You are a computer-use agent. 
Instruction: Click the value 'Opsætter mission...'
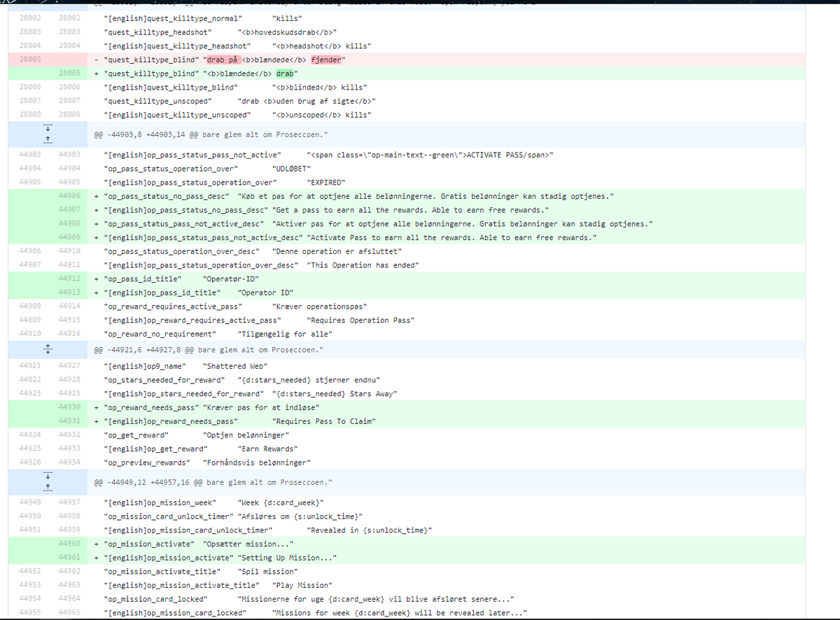pyautogui.click(x=248, y=544)
